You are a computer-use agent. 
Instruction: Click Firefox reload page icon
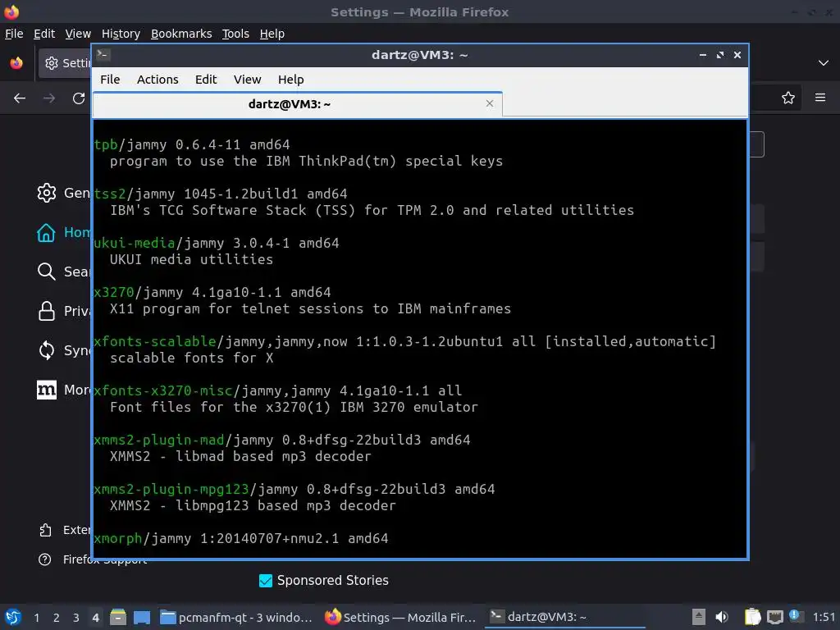pyautogui.click(x=79, y=98)
